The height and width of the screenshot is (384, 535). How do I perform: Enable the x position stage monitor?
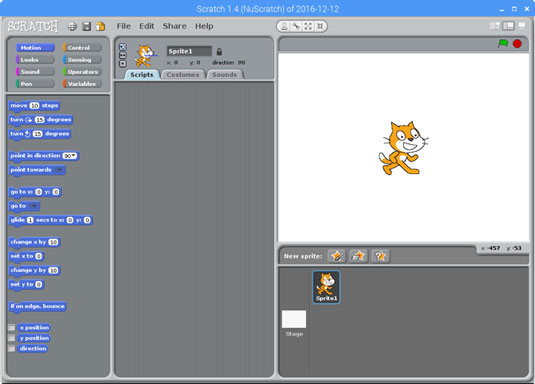11,328
